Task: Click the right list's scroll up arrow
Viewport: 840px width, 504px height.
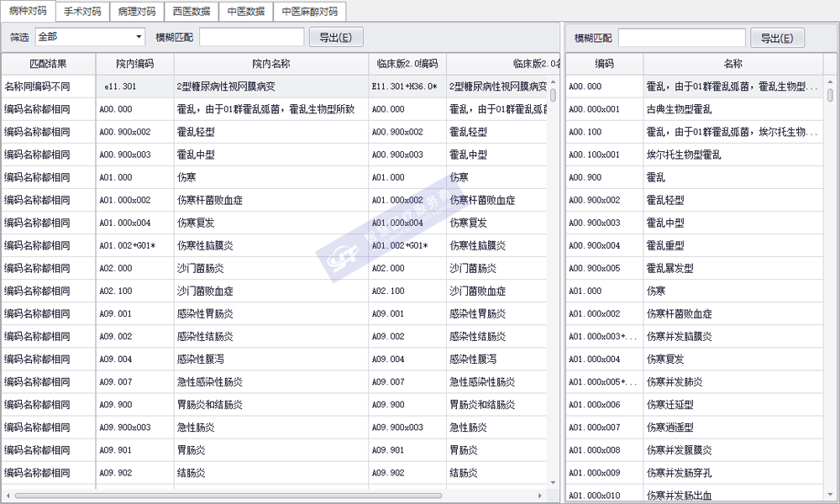Action: (831, 81)
